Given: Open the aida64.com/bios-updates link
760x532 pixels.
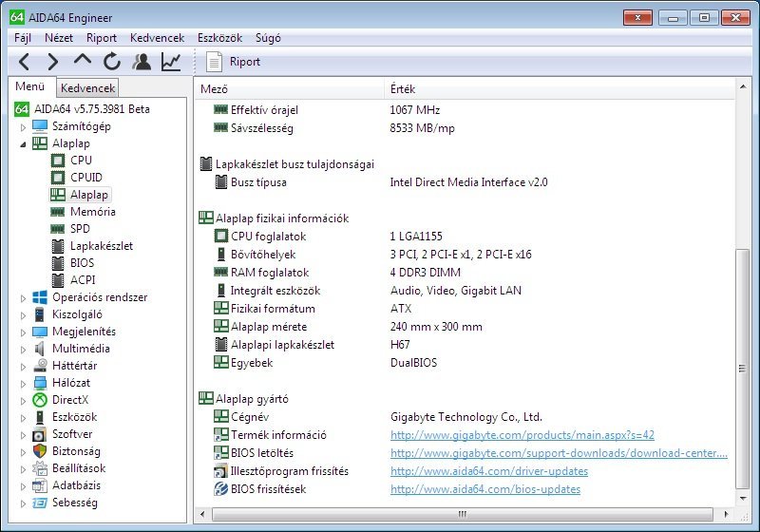Looking at the screenshot, I should 485,489.
